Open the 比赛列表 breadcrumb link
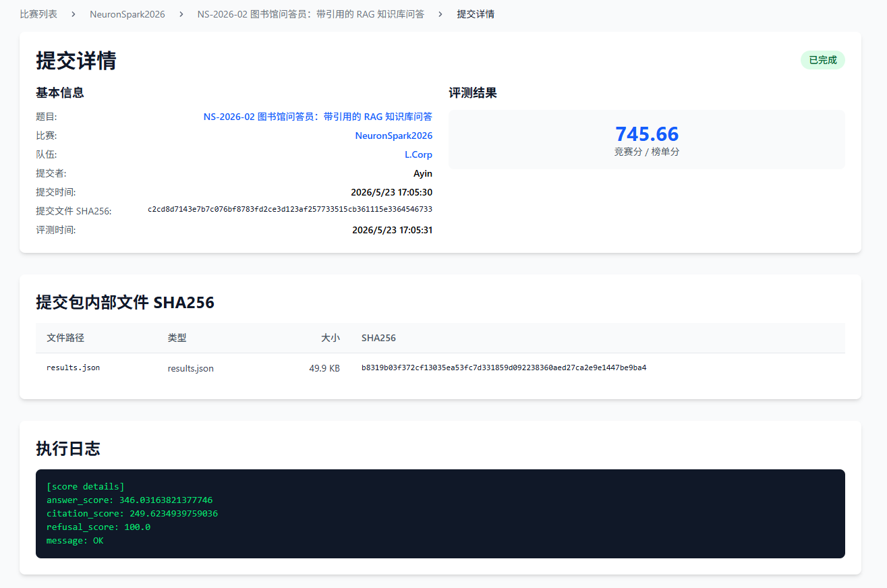887x588 pixels. click(38, 14)
